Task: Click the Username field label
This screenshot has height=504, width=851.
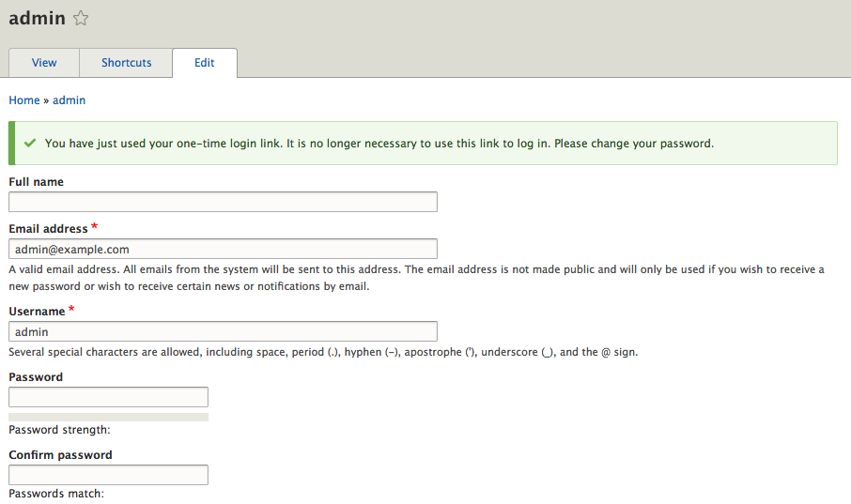Action: (x=37, y=312)
